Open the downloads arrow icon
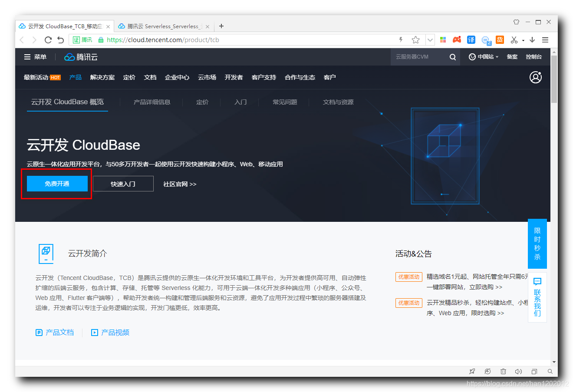Screen dimensions: 573x392 (x=532, y=40)
